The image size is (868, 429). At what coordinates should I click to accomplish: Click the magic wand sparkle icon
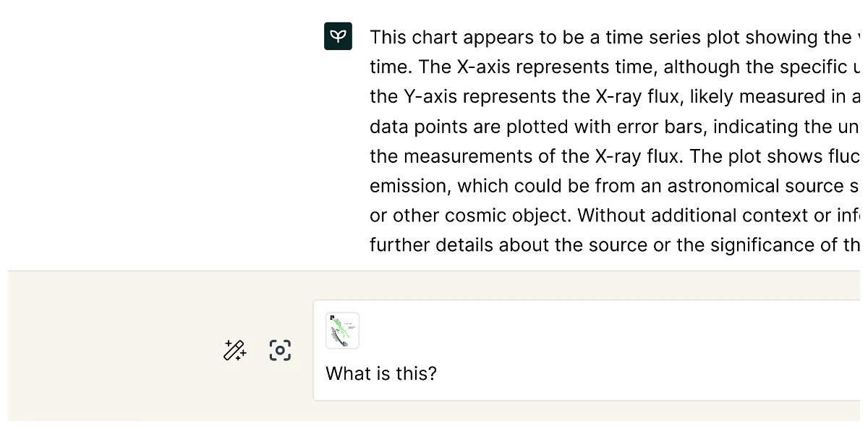coord(234,351)
